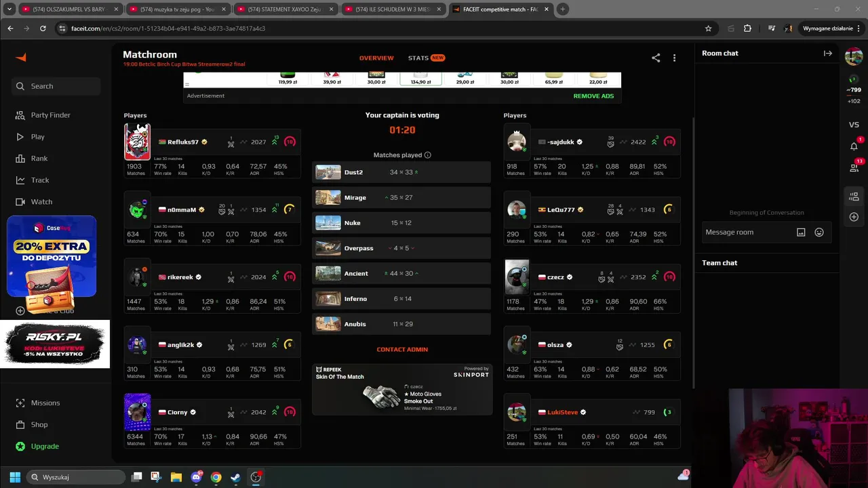Select the Ancient map row

401,274
